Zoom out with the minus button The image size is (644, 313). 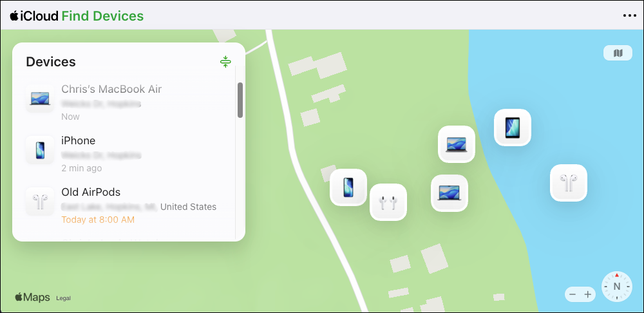[573, 294]
